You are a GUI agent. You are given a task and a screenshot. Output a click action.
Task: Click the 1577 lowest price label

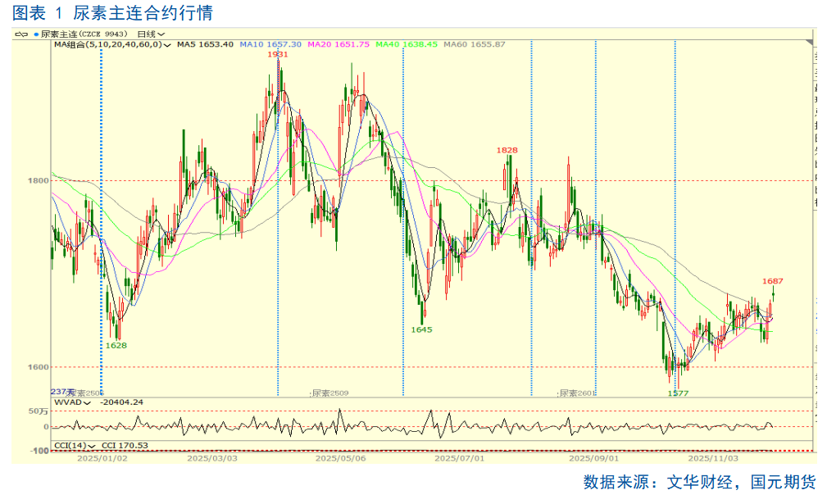[x=679, y=393]
